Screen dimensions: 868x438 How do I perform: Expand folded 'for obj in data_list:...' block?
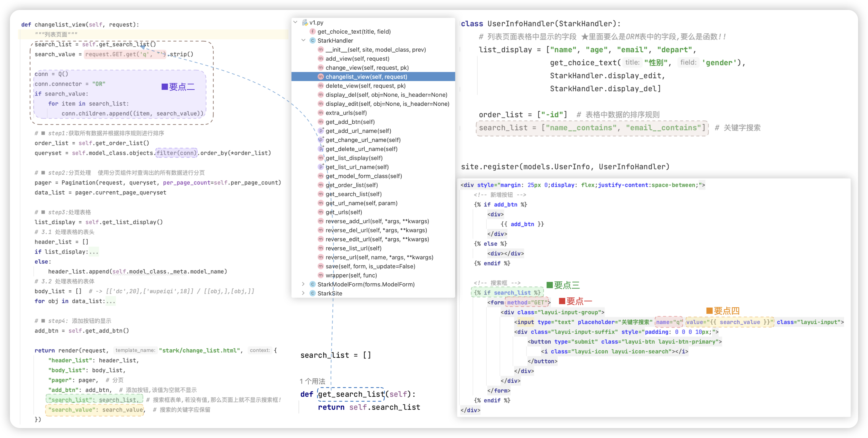coord(111,301)
